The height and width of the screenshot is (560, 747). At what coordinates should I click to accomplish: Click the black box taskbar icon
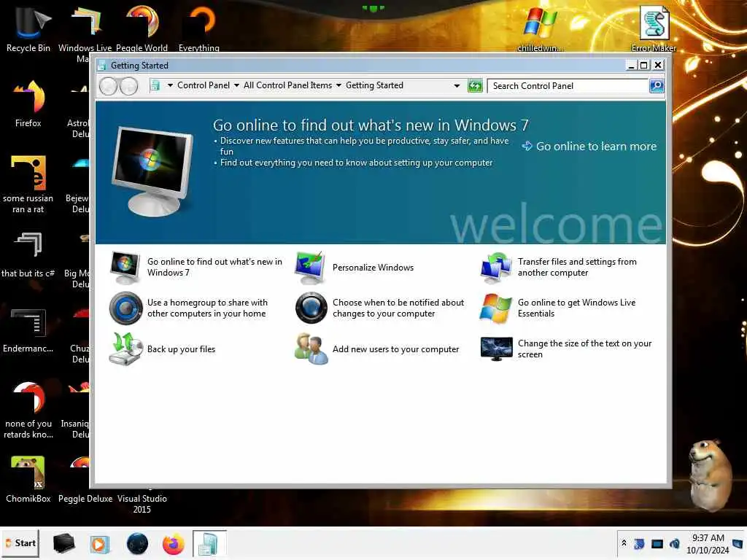coord(63,543)
